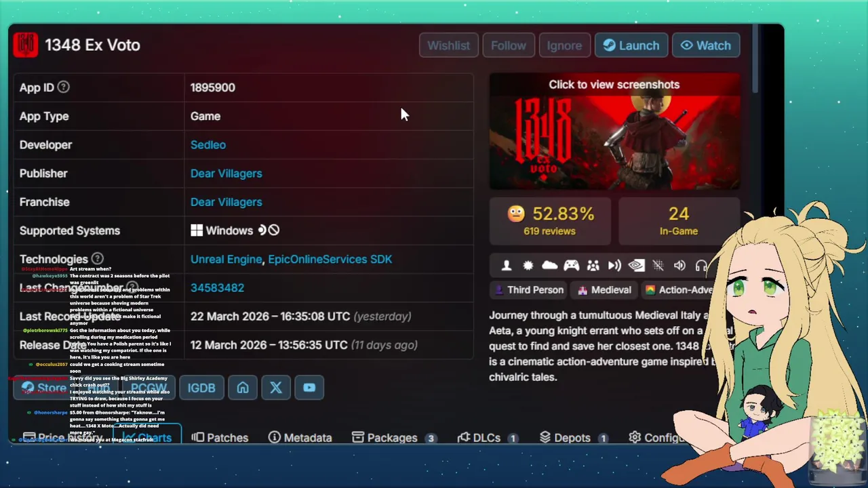Click the Follow button
Screen dimensions: 868x488
click(x=508, y=45)
